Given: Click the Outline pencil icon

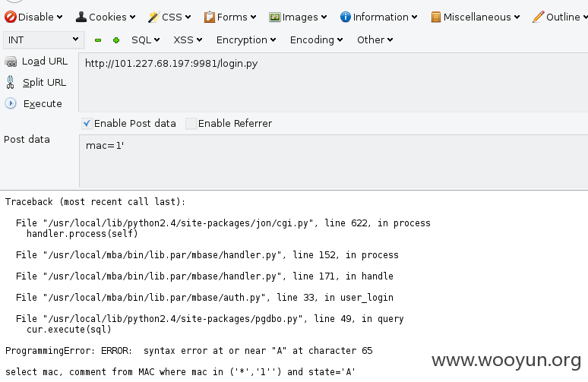Looking at the screenshot, I should click(538, 17).
